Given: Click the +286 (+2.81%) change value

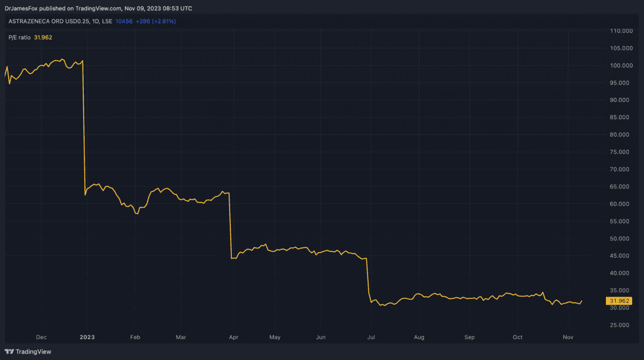Looking at the screenshot, I should (156, 21).
